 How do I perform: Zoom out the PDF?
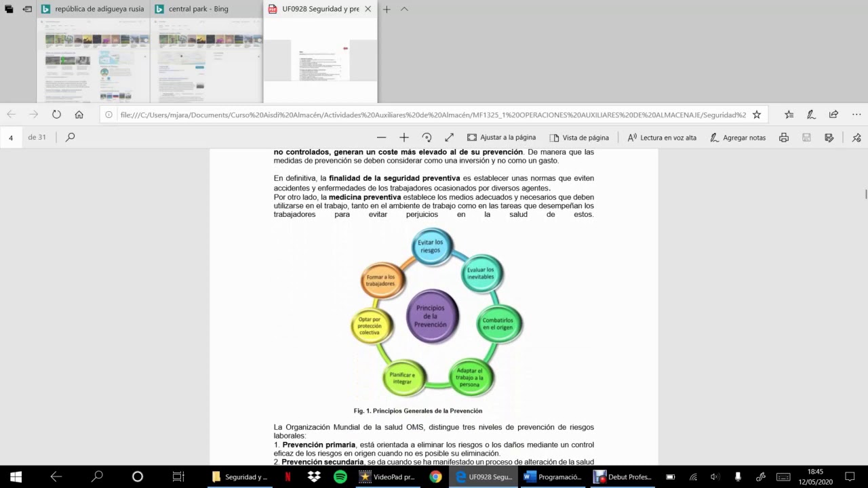point(381,137)
